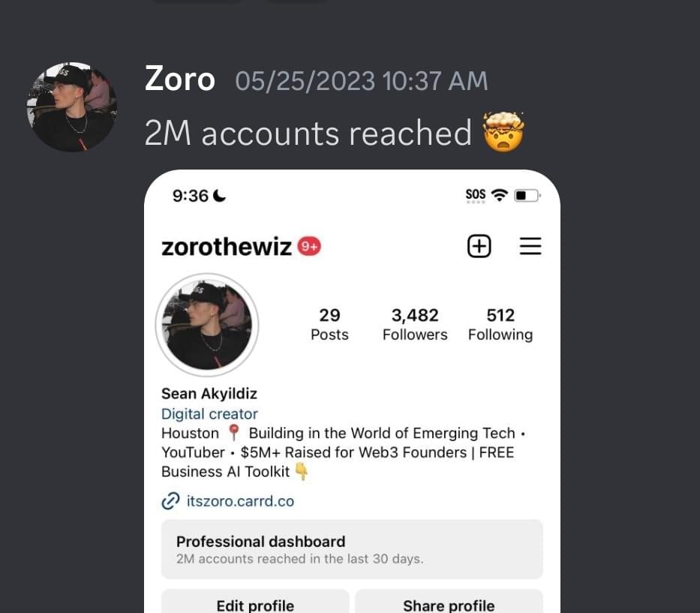Tap the link chain icon
The height and width of the screenshot is (613, 700).
(x=171, y=500)
